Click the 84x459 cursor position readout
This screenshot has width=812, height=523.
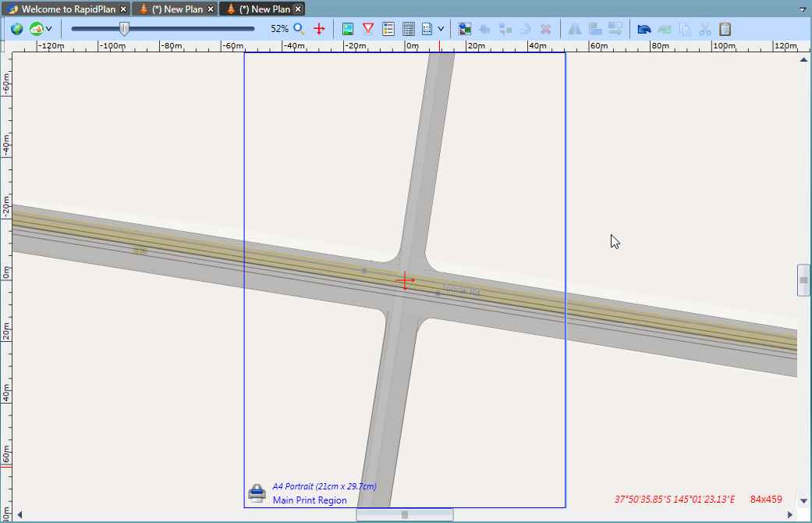click(x=766, y=500)
